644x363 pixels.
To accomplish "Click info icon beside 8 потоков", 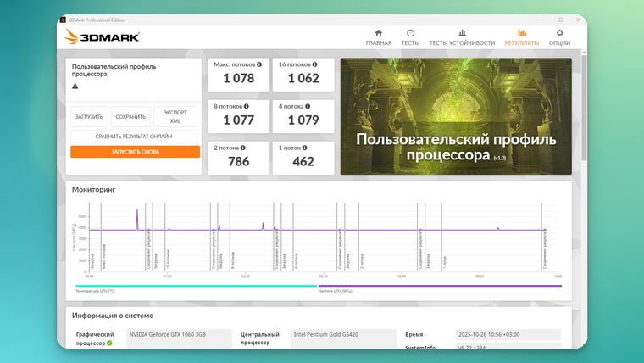I will [x=247, y=106].
